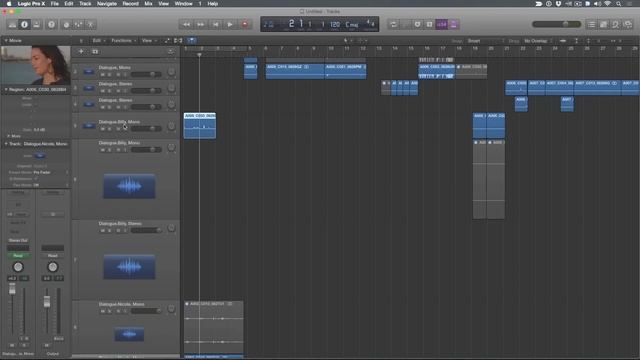This screenshot has height=360, width=640.
Task: Select region on Dialogue.Billy track at bar 1
Action: point(200,126)
